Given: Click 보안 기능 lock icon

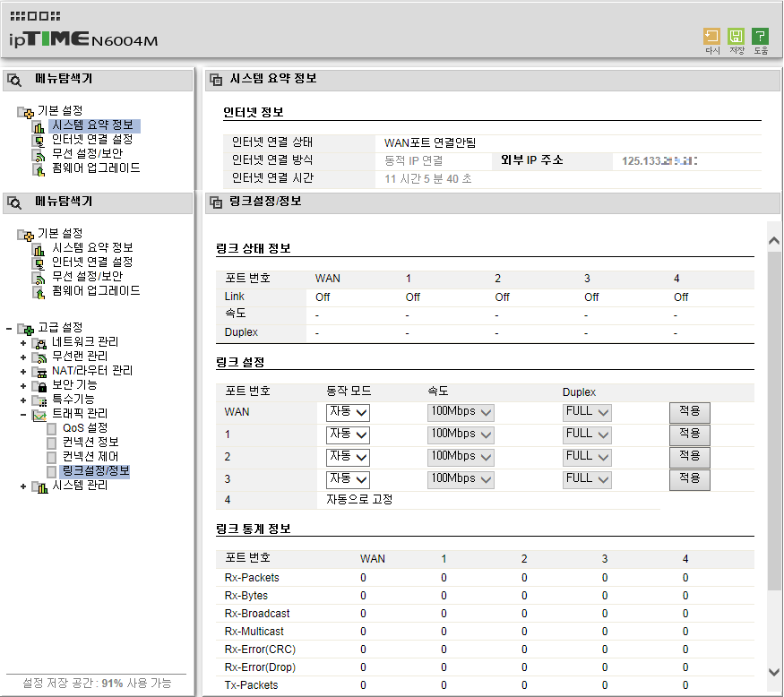Looking at the screenshot, I should click(x=39, y=386).
